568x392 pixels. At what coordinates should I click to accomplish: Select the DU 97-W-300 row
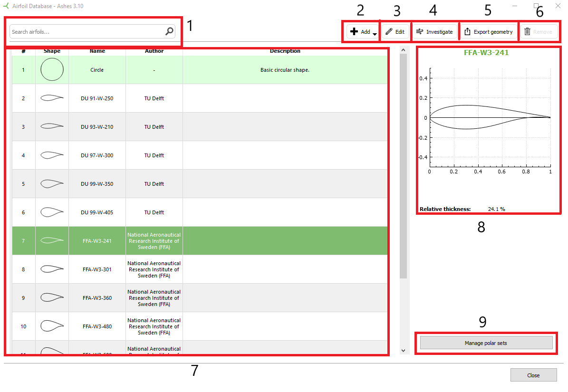[x=97, y=155]
